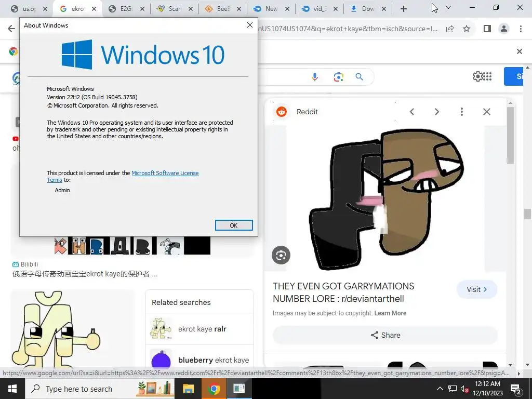Viewport: 532px width, 399px height.
Task: Open File Explorer from the taskbar
Action: (188, 389)
